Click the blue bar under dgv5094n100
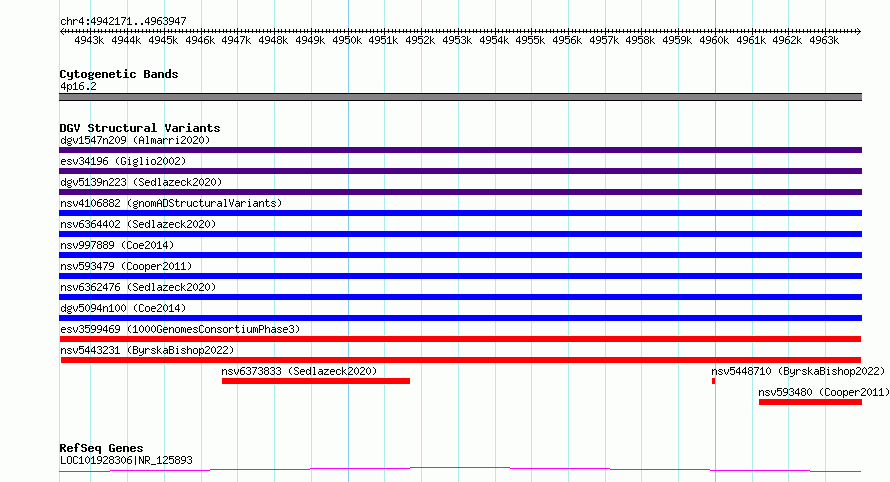Screen dimensions: 890x482 pos(460,318)
